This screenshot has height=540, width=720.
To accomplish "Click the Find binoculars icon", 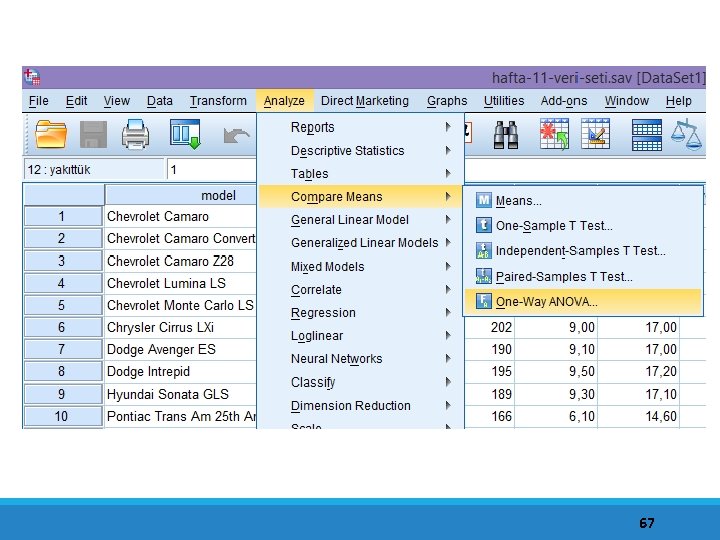I will point(506,135).
